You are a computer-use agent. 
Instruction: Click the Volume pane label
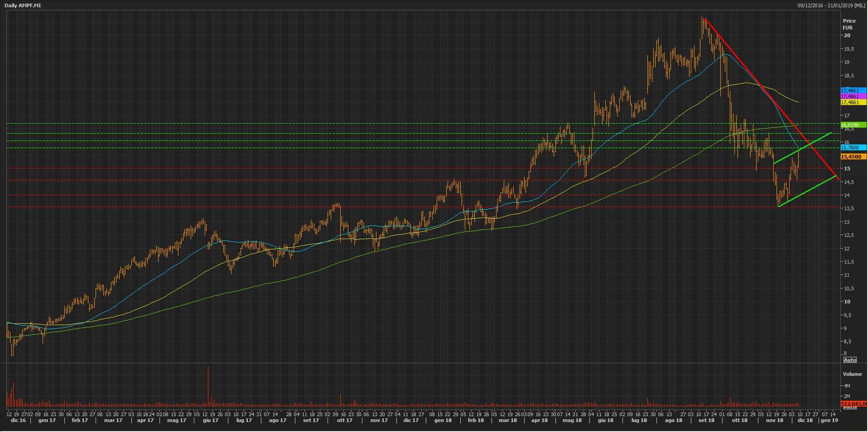[x=852, y=374]
